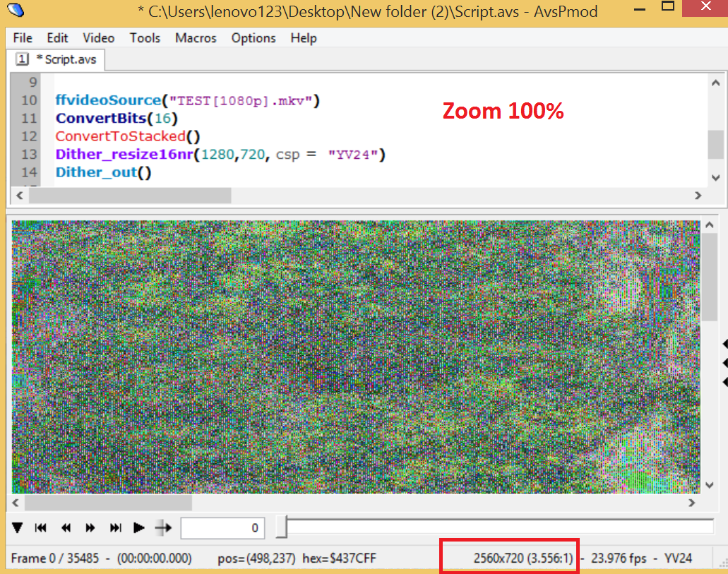Click the frame number input field
Image resolution: width=728 pixels, height=574 pixels.
click(x=222, y=528)
